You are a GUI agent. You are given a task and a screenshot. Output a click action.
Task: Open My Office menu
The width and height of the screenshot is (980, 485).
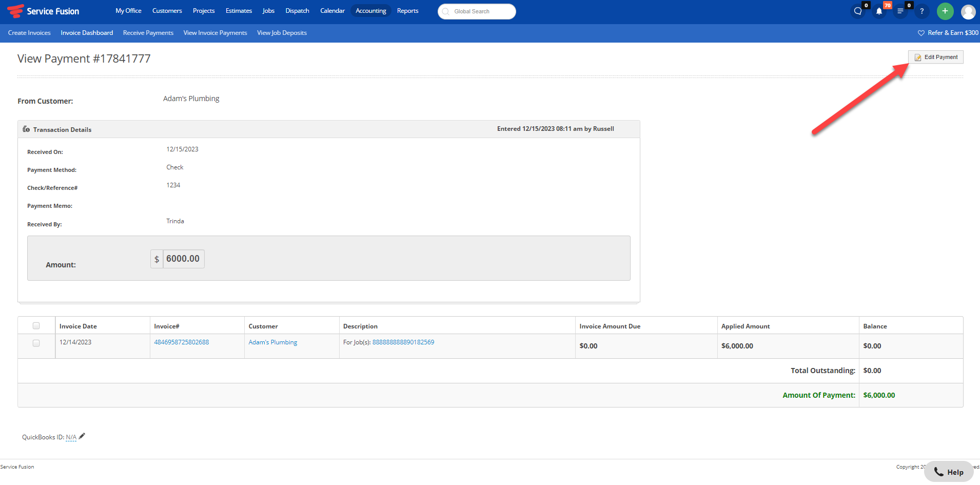tap(128, 11)
